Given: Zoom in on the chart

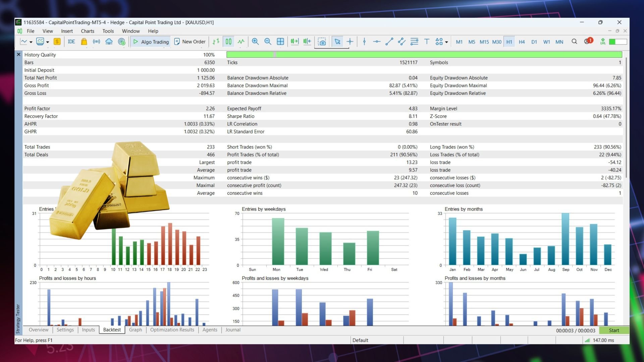Looking at the screenshot, I should (255, 42).
